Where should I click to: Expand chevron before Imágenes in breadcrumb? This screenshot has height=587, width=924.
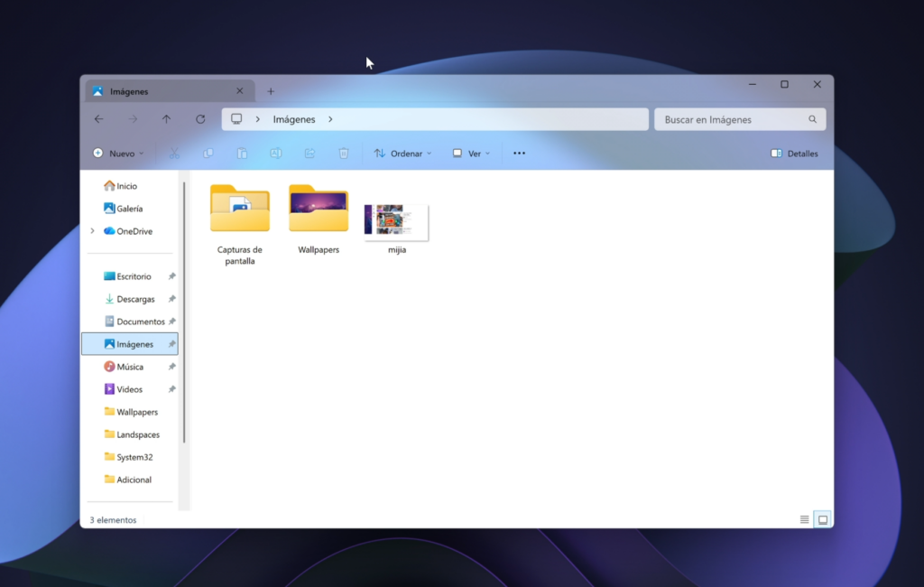pyautogui.click(x=257, y=119)
